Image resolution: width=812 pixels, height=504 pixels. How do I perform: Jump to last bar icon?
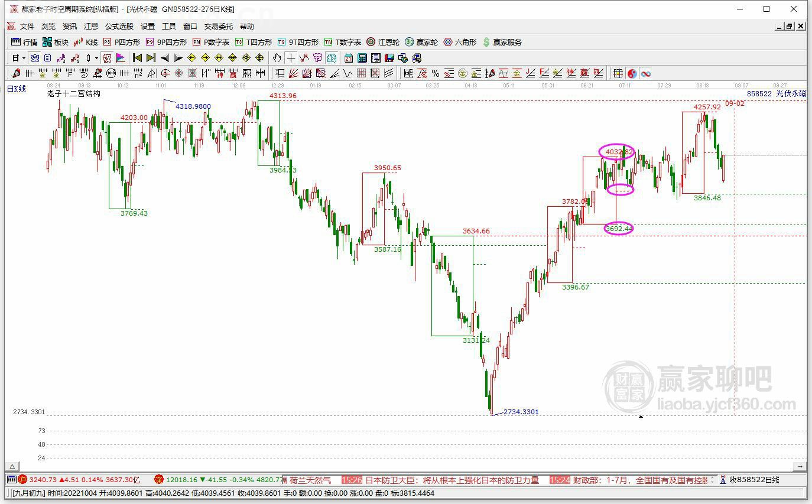click(x=151, y=58)
